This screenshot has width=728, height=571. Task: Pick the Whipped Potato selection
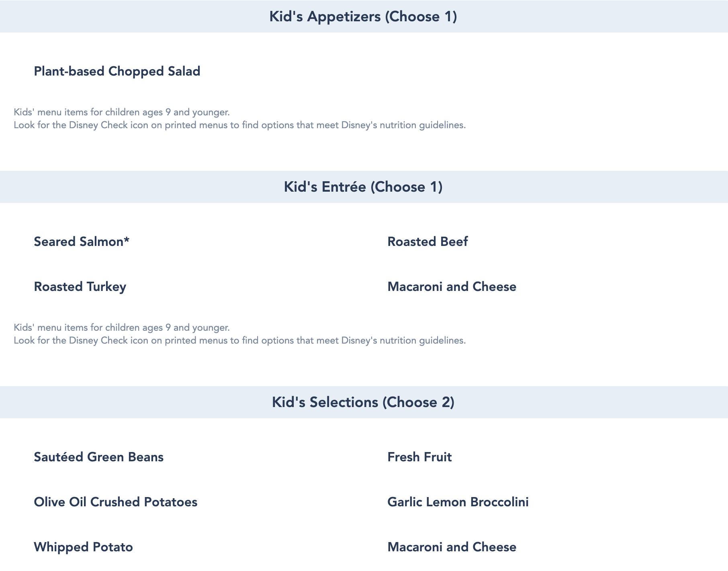(83, 547)
